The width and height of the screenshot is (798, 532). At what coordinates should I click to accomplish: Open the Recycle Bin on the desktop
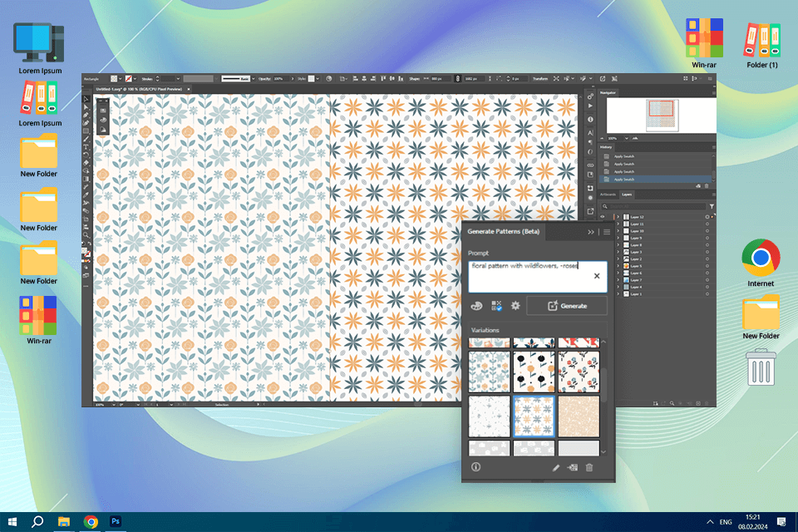pos(761,367)
